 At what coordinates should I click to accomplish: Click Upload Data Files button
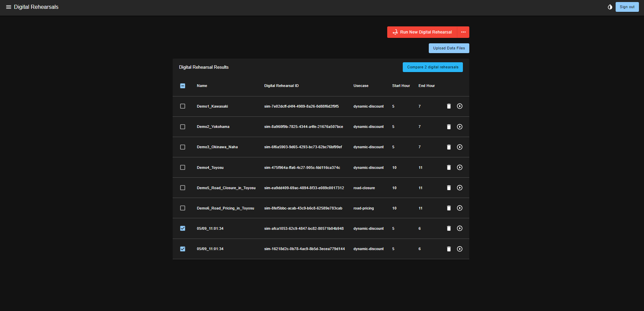(449, 48)
